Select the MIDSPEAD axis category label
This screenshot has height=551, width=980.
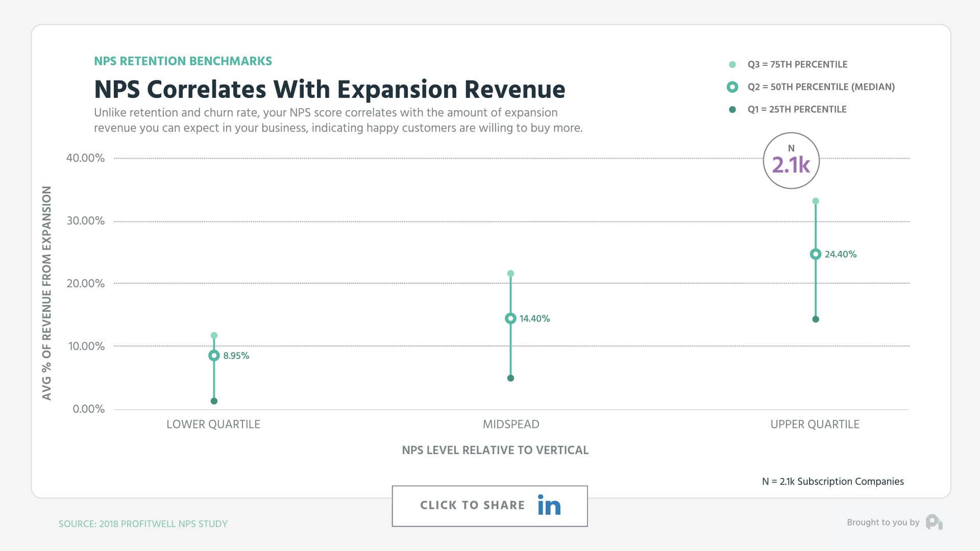point(510,424)
